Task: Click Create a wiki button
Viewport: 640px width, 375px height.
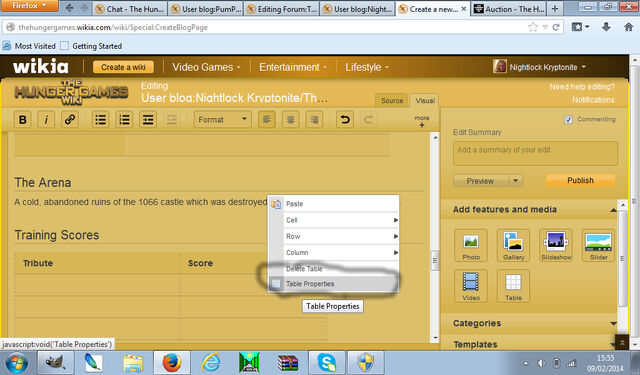Action: click(123, 67)
